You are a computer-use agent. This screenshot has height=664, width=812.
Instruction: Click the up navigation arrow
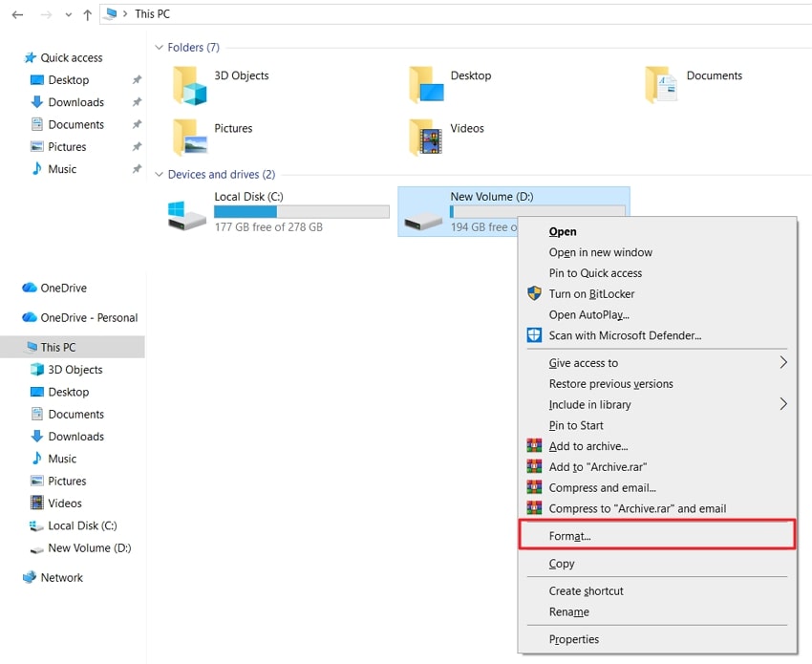point(87,14)
